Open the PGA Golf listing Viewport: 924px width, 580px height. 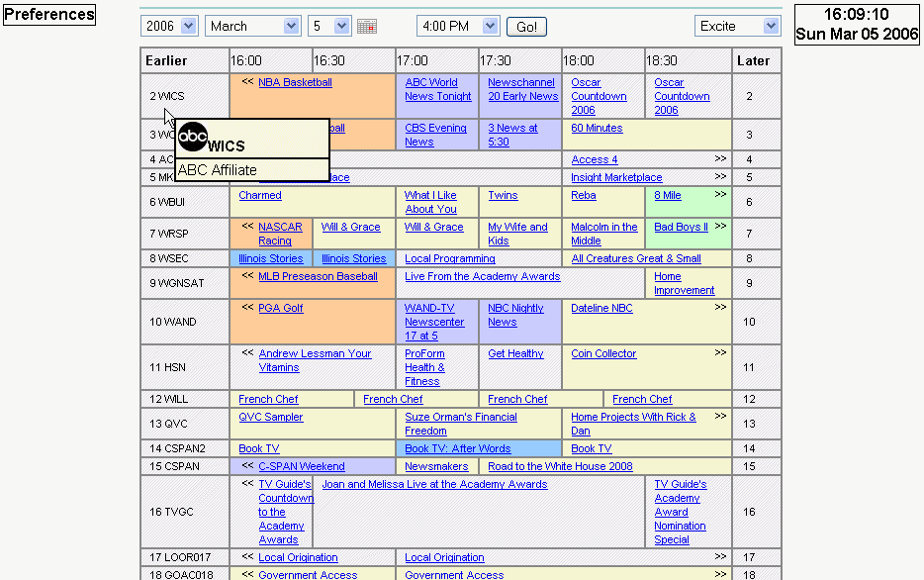[x=281, y=308]
